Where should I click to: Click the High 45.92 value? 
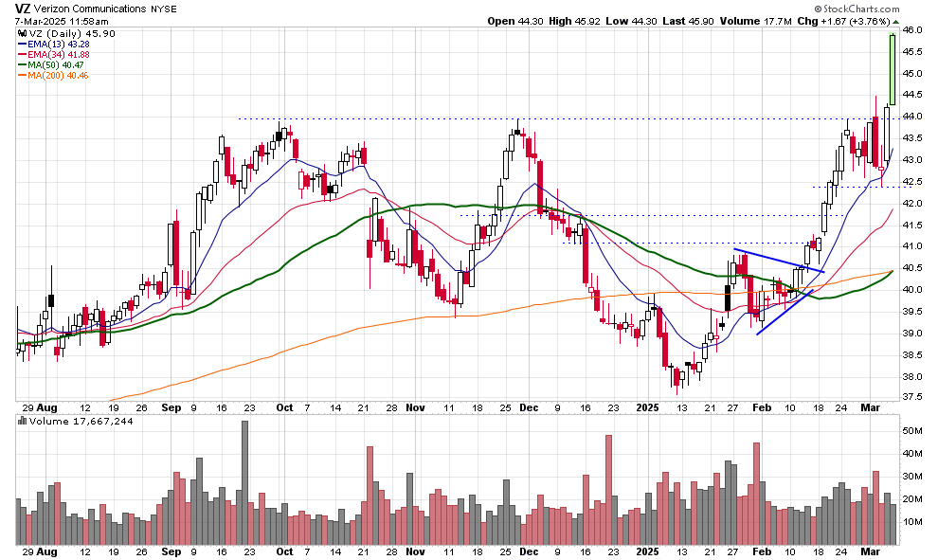point(574,21)
